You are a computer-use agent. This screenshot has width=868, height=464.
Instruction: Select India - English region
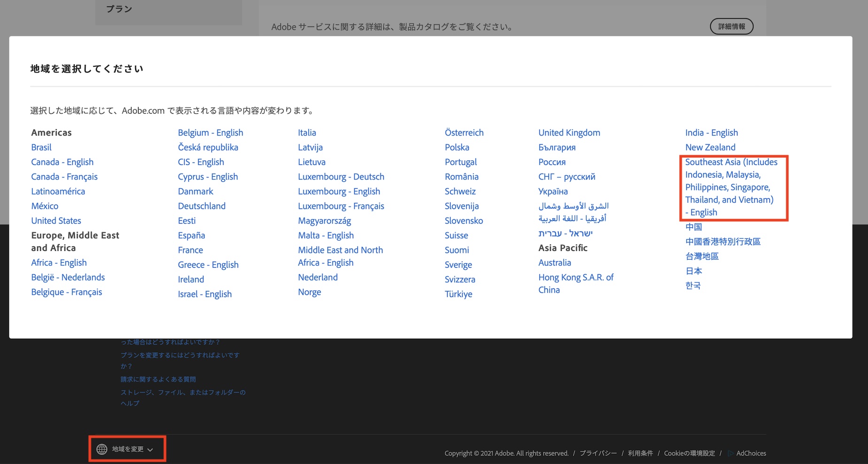712,133
